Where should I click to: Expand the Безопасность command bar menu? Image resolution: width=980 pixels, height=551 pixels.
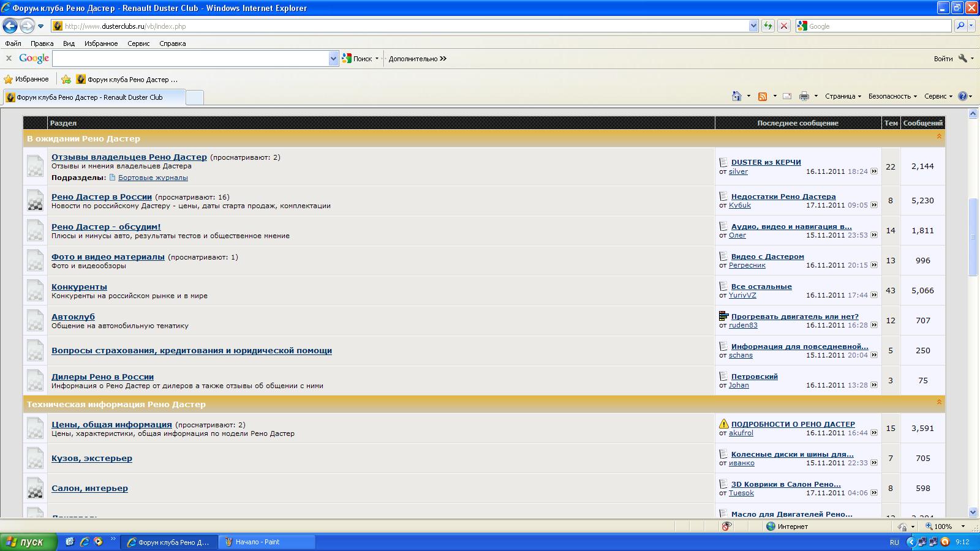892,96
